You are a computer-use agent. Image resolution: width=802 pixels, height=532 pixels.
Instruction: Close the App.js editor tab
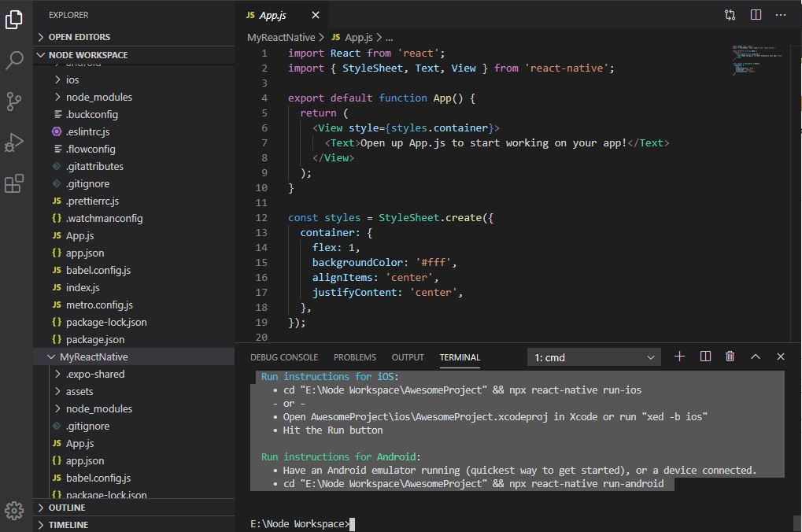click(316, 16)
